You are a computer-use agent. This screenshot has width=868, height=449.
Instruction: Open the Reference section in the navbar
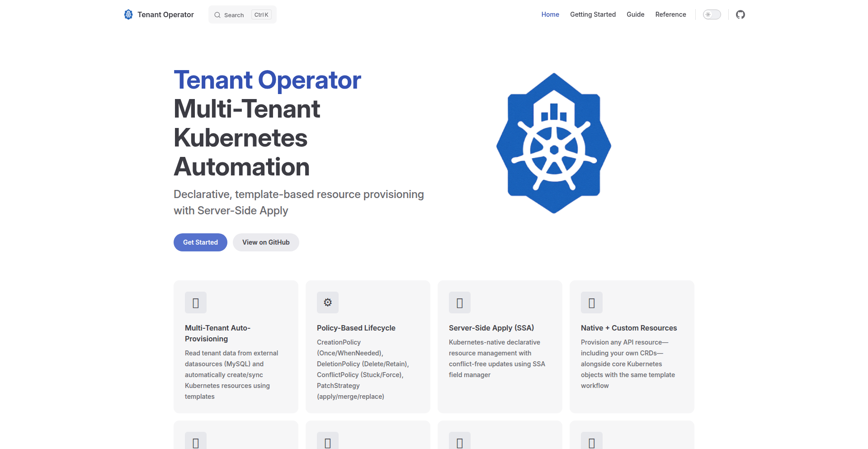pos(670,14)
